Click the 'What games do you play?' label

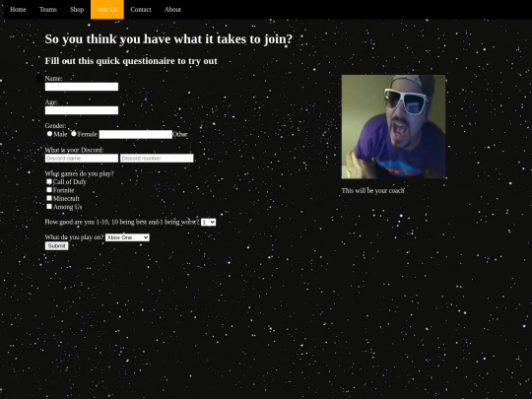click(x=80, y=173)
